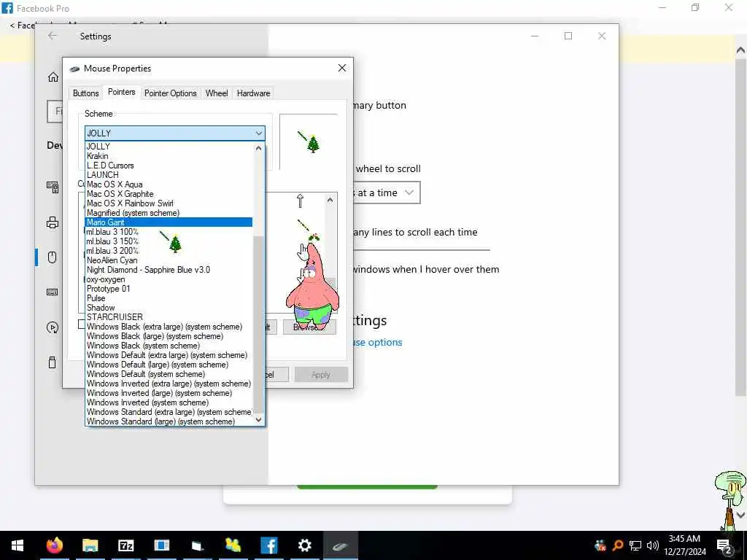Image resolution: width=747 pixels, height=560 pixels.
Task: Switch to the Buttons tab
Action: pyautogui.click(x=86, y=93)
